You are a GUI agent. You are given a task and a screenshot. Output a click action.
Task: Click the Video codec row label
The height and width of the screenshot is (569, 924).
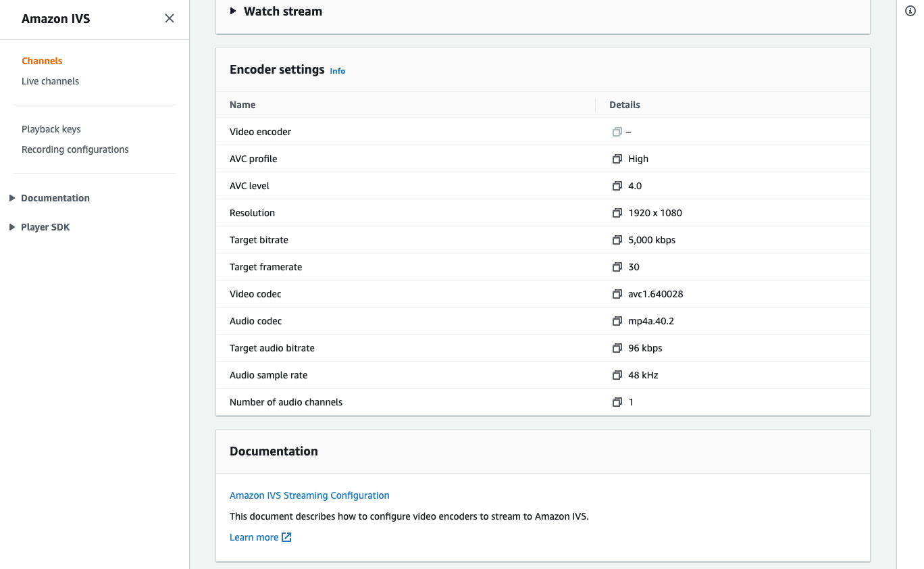point(255,294)
